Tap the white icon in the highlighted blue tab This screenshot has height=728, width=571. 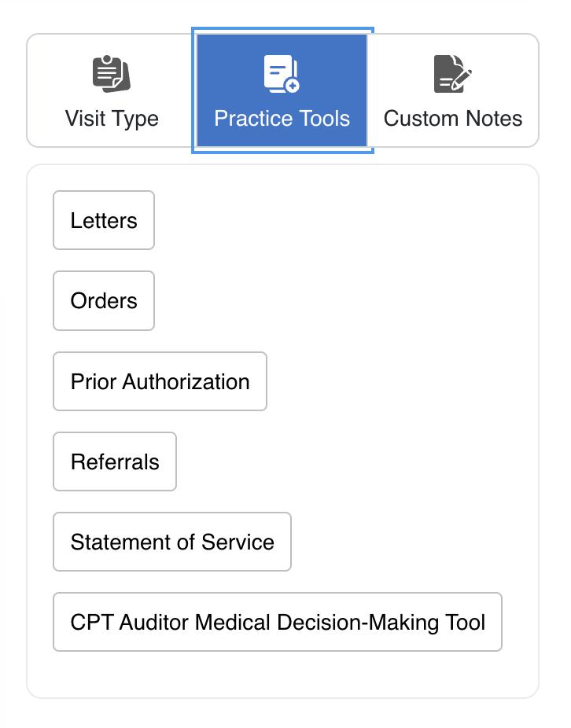[282, 74]
